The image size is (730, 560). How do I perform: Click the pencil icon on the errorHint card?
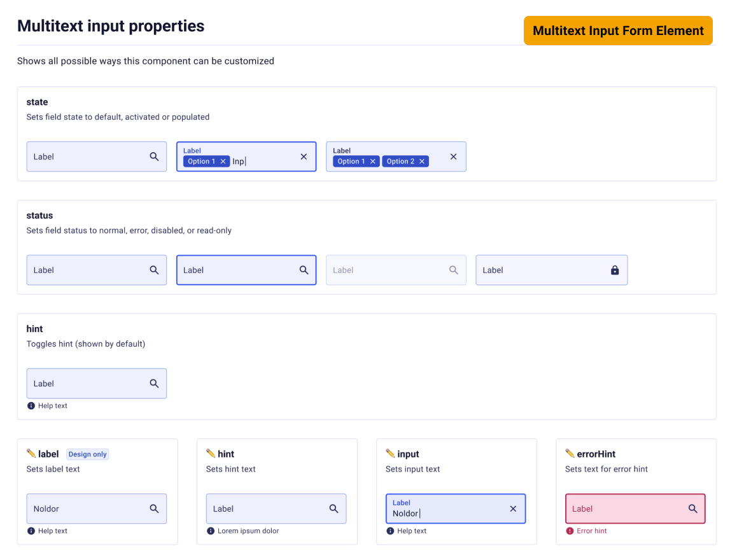(570, 454)
